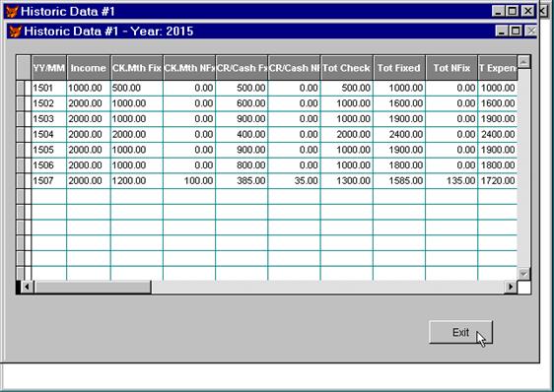Click CR/Cash Fx value 800.00 in row 1506
Viewport: 554px width, 392px height.
(x=242, y=165)
